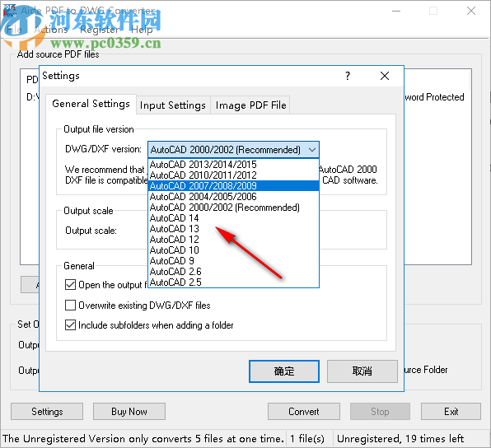This screenshot has height=448, width=491.
Task: Select AutoCAD 13 version
Action: (233, 229)
